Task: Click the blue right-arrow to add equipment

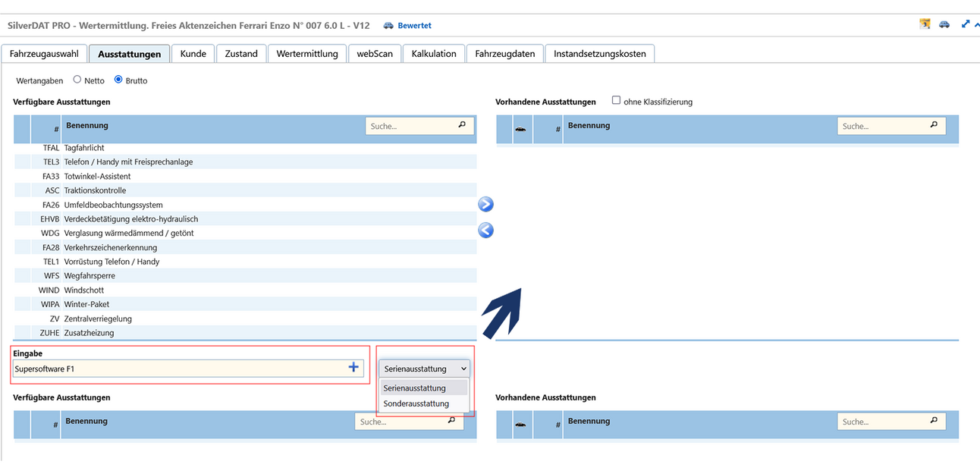Action: (486, 204)
